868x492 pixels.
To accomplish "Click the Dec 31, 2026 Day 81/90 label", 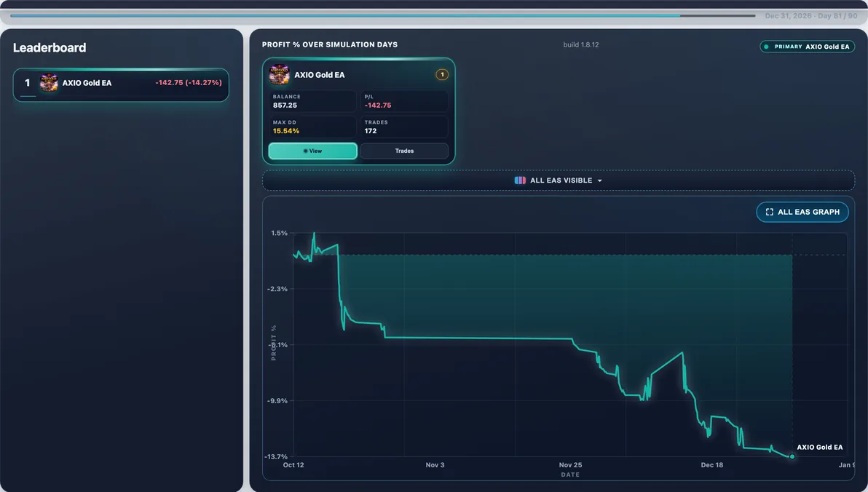I will (811, 16).
